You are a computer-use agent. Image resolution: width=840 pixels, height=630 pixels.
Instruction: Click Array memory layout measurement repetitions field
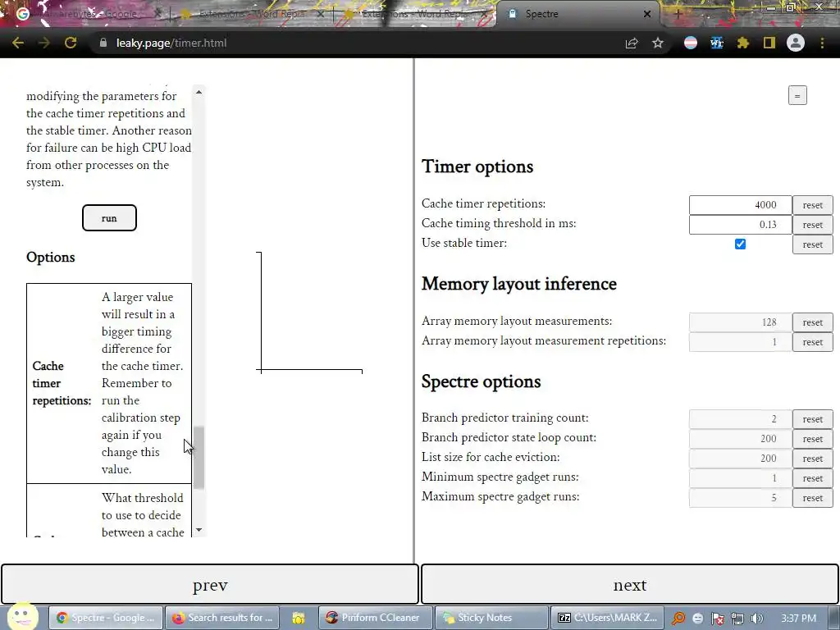(x=741, y=342)
